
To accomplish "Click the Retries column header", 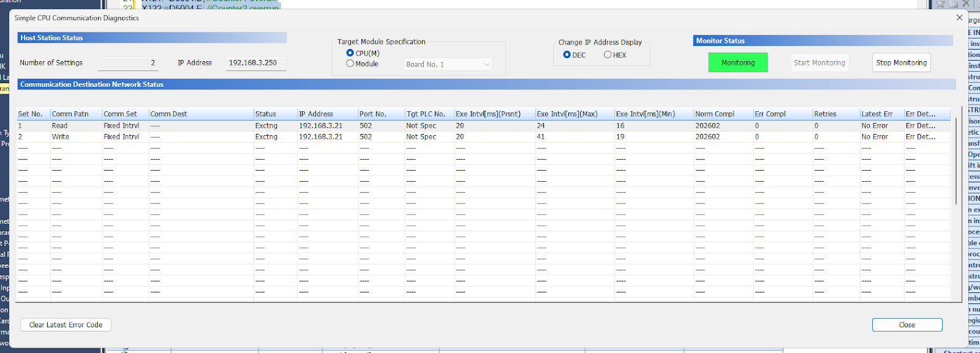I will pyautogui.click(x=836, y=114).
